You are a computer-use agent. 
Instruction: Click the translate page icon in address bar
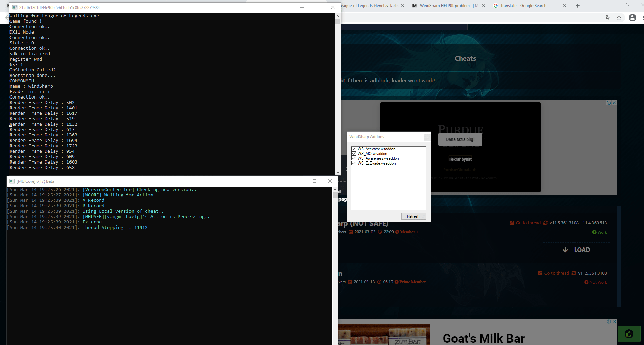coord(608,18)
